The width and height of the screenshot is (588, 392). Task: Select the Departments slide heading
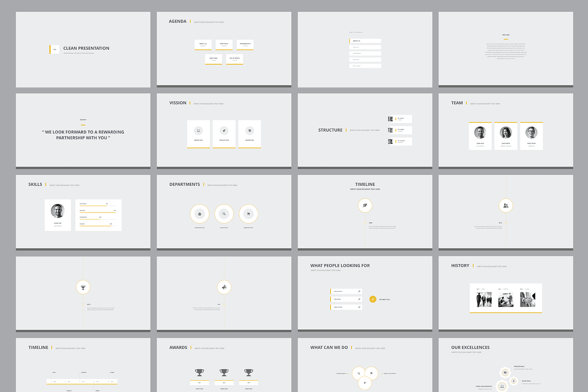coord(185,184)
